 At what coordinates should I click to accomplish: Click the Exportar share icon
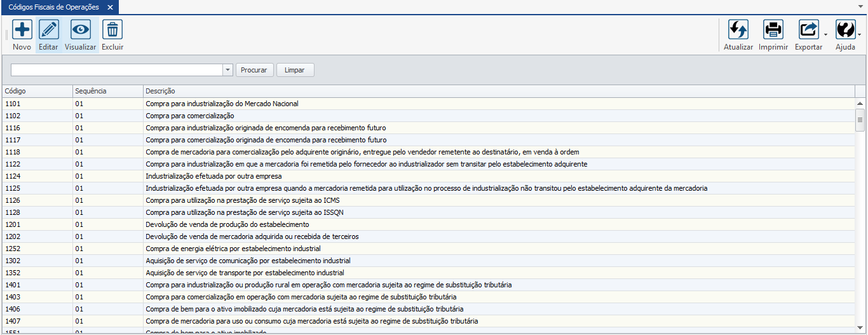click(x=808, y=30)
